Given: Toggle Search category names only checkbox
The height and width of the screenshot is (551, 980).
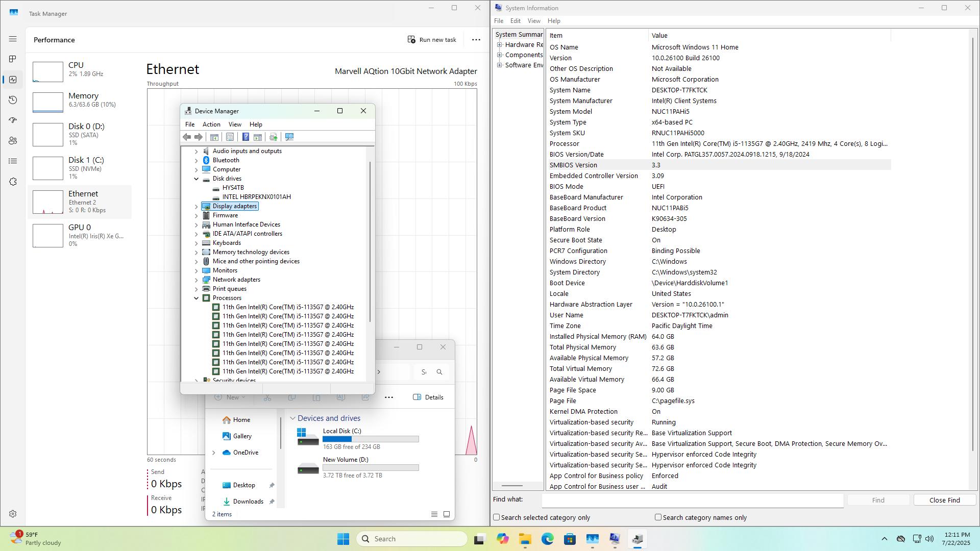Looking at the screenshot, I should (658, 517).
